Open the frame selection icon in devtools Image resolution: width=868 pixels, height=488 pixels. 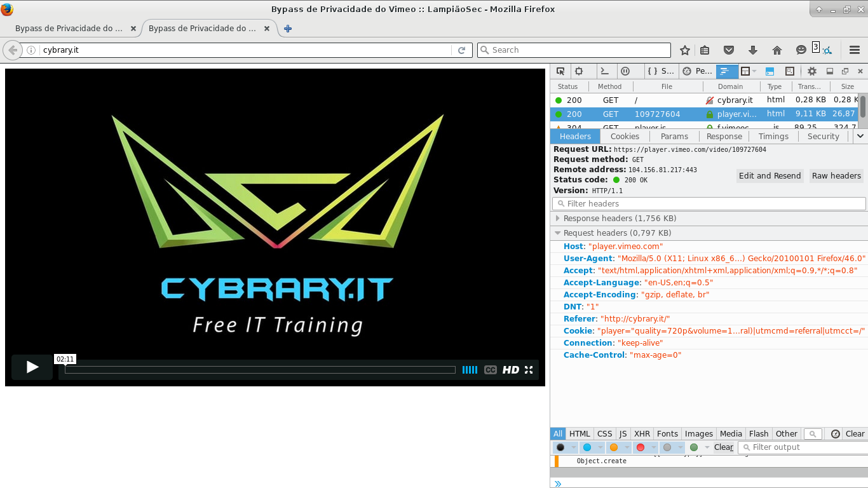[x=745, y=71]
